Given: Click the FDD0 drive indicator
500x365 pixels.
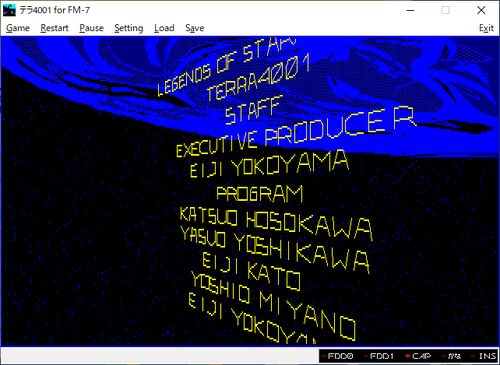Looking at the screenshot, I should (x=337, y=356).
